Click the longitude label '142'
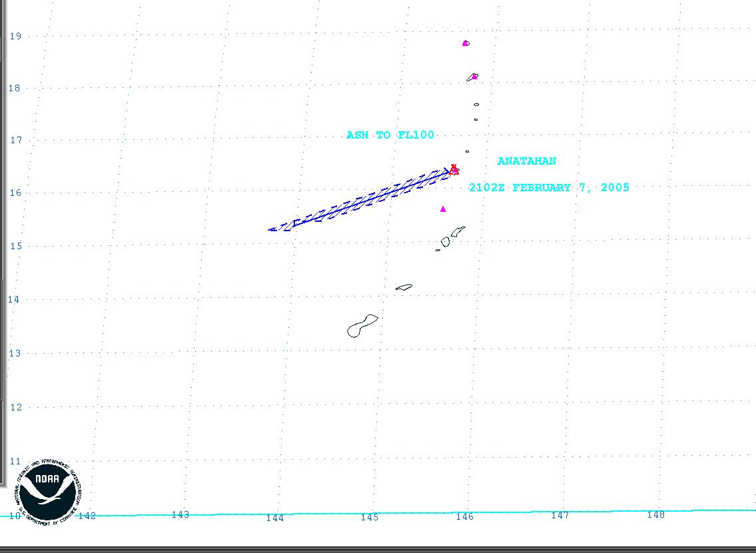Screen dimensions: 756x553 point(87,516)
